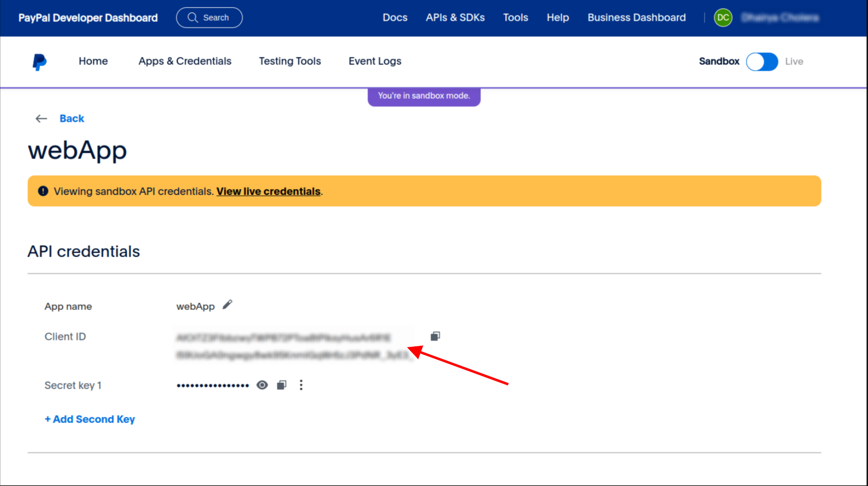The width and height of the screenshot is (868, 486).
Task: Switch from Sandbox to Live mode
Action: [762, 62]
